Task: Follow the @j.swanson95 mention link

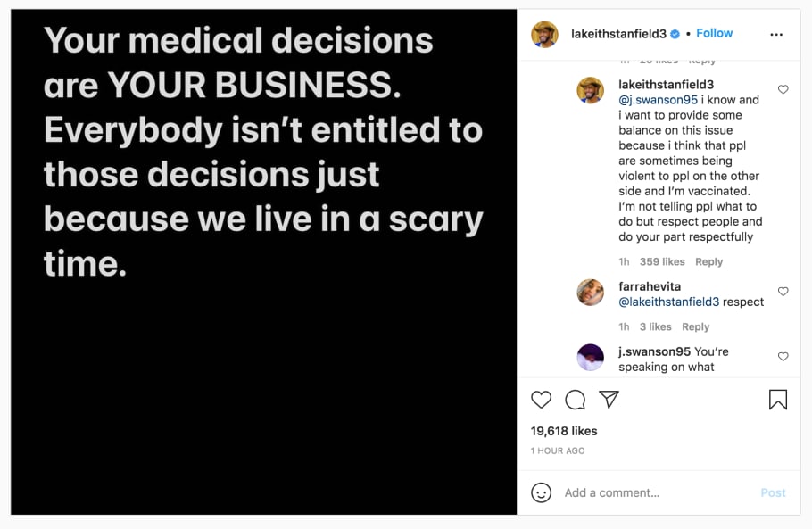Action: coord(658,100)
